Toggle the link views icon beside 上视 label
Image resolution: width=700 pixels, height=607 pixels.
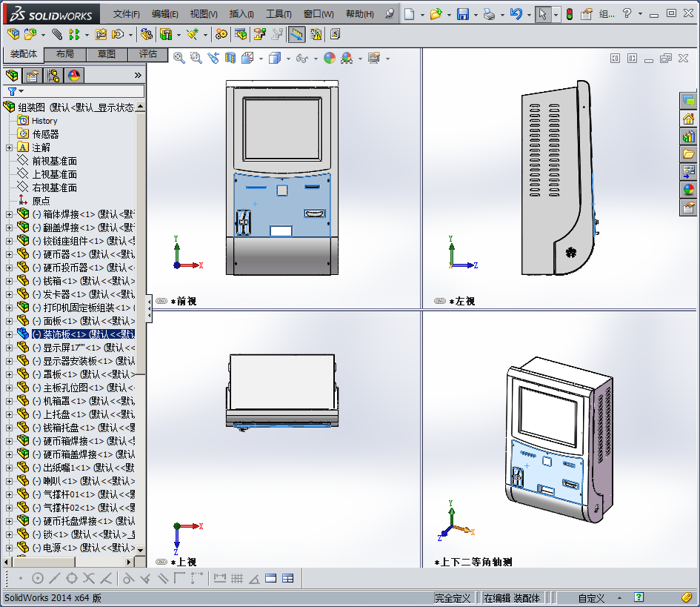click(161, 562)
